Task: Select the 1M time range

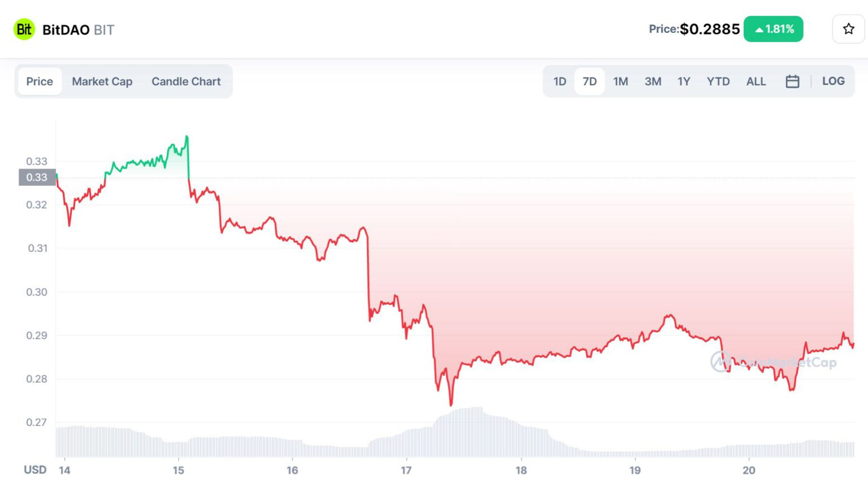Action: (x=620, y=81)
